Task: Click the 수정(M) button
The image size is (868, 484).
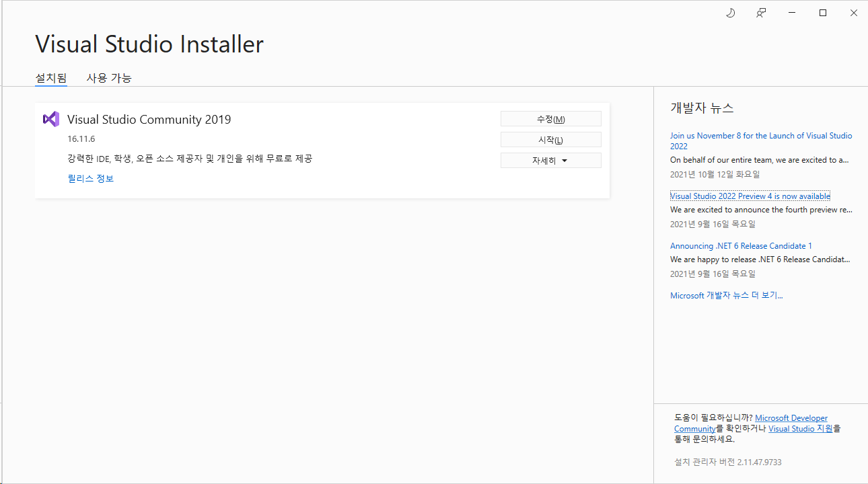Action: click(x=551, y=119)
